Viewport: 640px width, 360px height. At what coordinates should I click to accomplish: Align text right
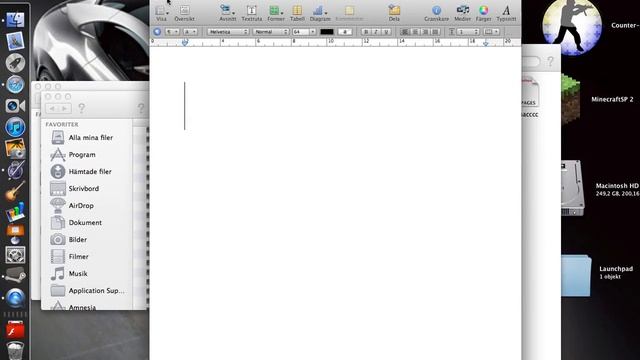pos(425,32)
